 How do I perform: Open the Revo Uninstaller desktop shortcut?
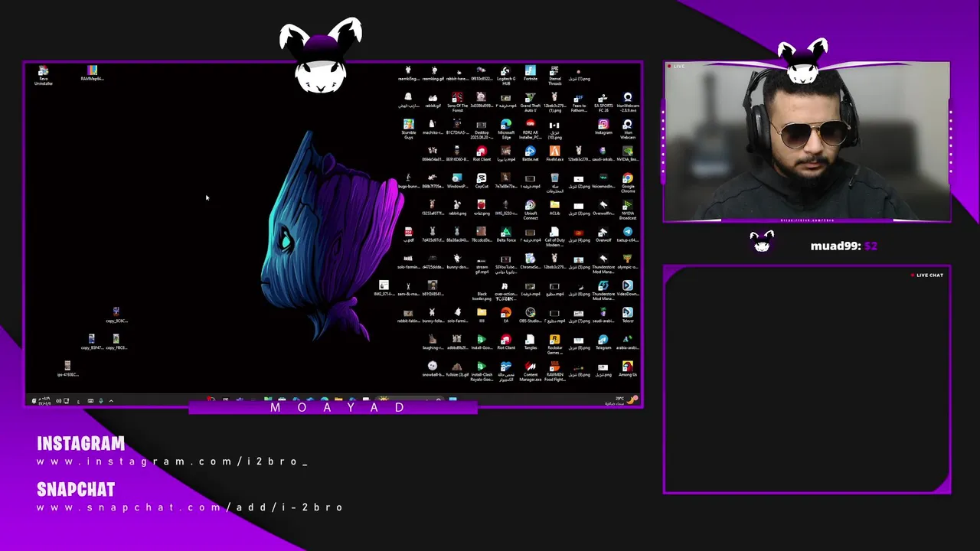point(44,76)
